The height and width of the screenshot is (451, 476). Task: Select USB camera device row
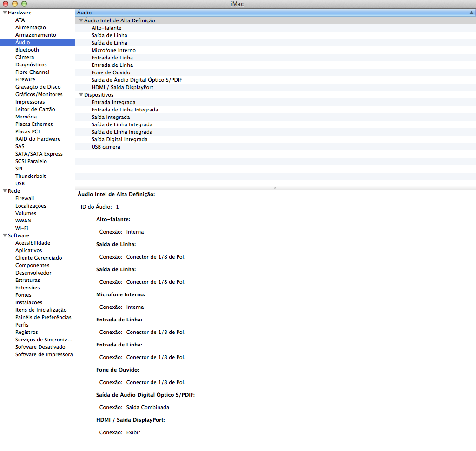coord(106,147)
